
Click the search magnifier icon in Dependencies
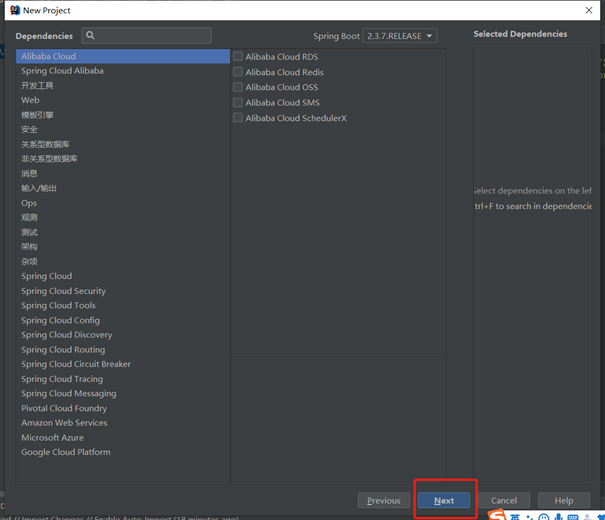(x=90, y=35)
